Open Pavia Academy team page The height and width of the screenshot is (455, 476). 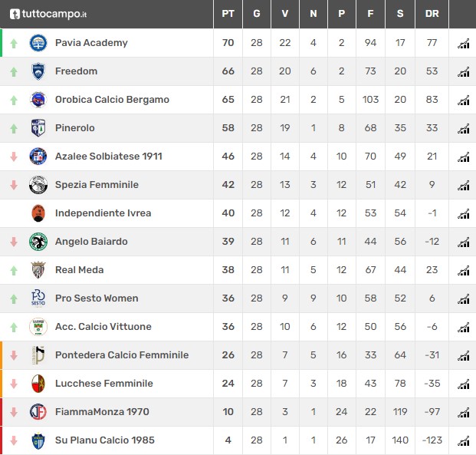tap(91, 43)
